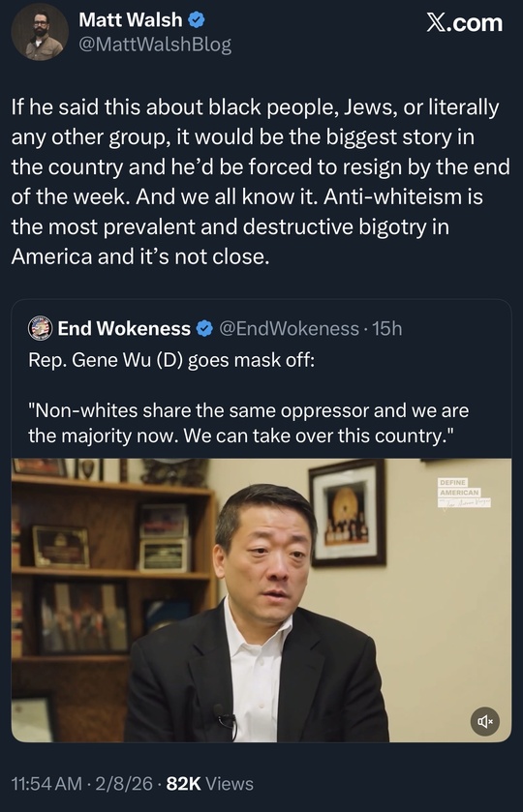This screenshot has width=523, height=812.
Task: View the 82K Views count
Action: [x=210, y=784]
